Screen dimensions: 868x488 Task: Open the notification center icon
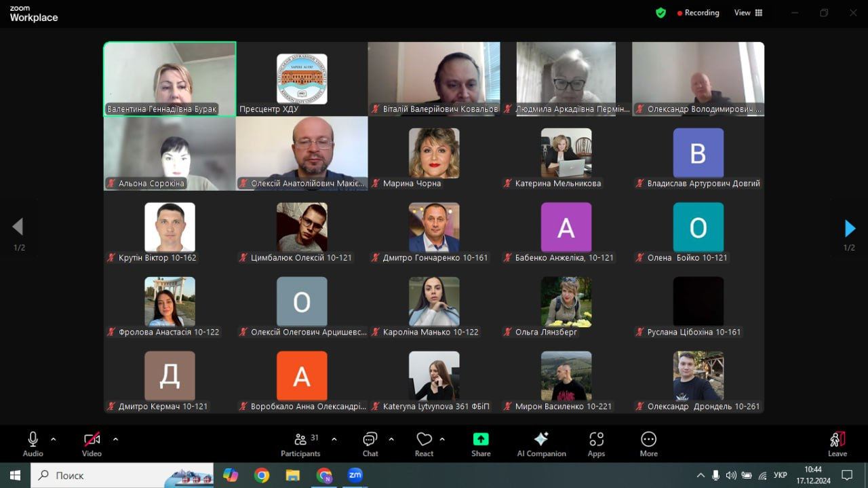point(846,475)
